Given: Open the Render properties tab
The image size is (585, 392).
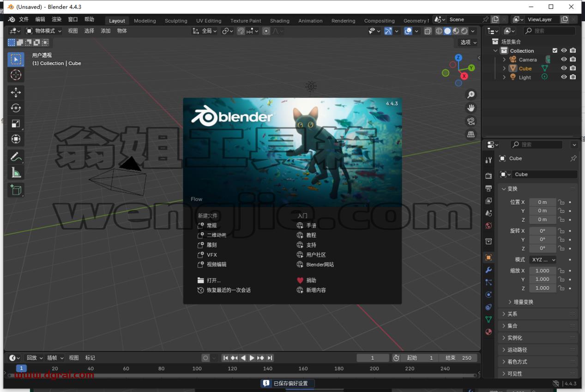Looking at the screenshot, I should (489, 176).
